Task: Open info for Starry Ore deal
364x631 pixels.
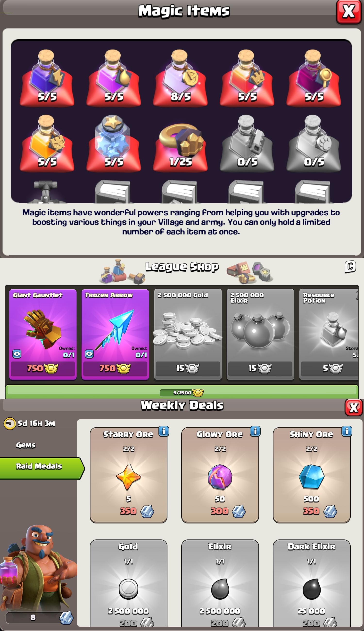Action: tap(164, 431)
